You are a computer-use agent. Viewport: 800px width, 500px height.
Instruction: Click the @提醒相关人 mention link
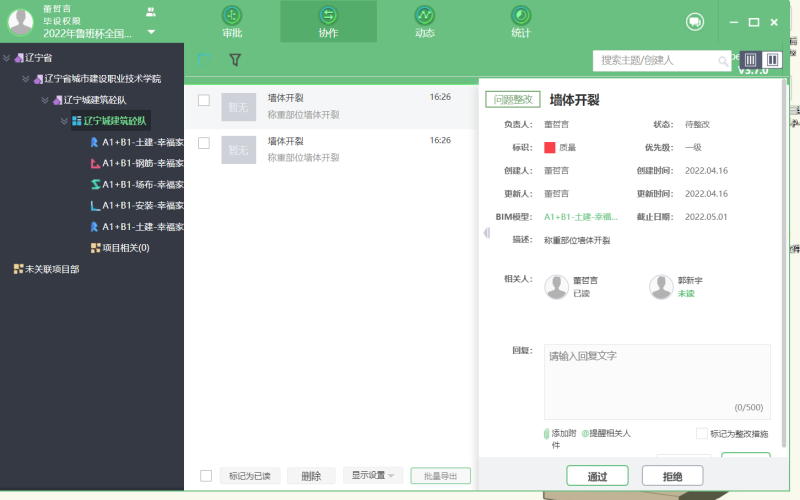[607, 433]
